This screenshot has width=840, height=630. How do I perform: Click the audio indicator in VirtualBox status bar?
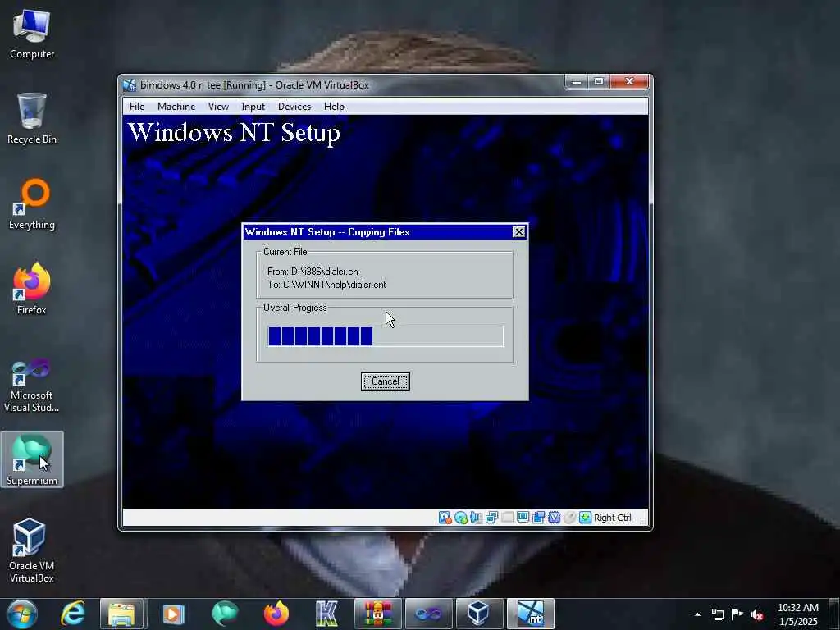tap(476, 518)
